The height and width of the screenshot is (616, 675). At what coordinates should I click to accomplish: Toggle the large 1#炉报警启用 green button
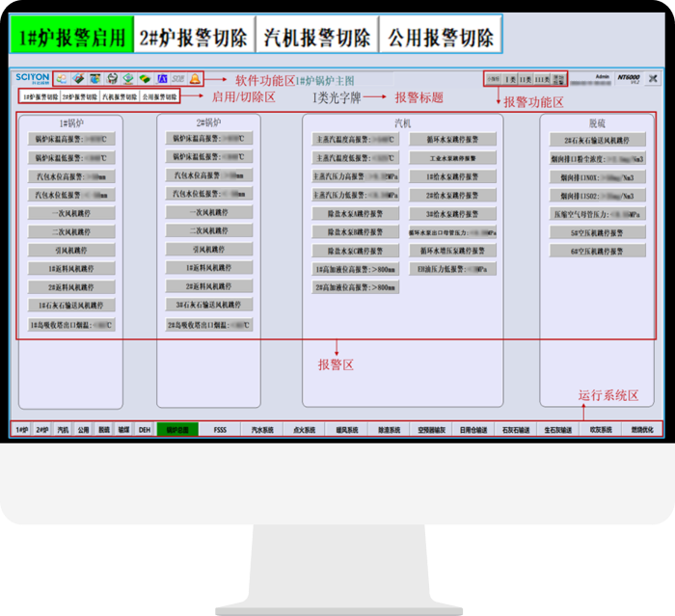coord(72,36)
